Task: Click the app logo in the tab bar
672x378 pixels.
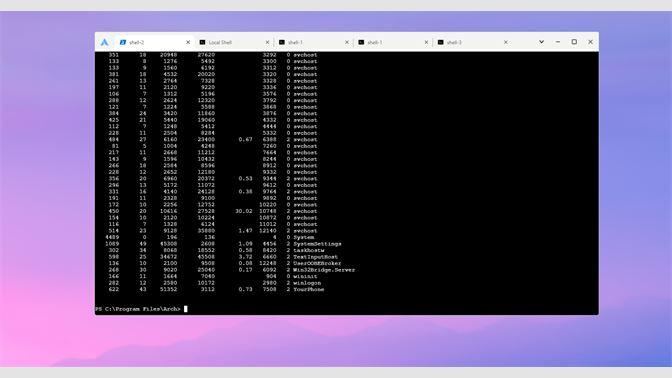Action: 105,42
